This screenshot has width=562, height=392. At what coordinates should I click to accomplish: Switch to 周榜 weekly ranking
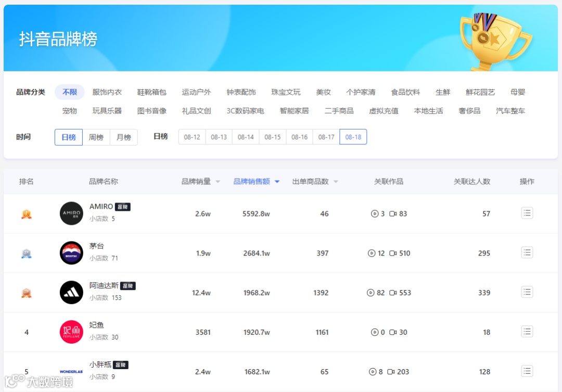pyautogui.click(x=96, y=137)
